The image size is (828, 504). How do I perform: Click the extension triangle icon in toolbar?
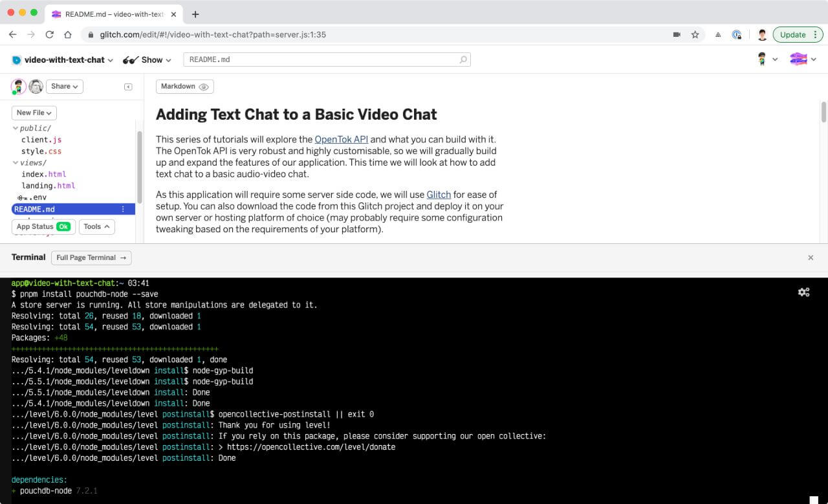tap(718, 35)
